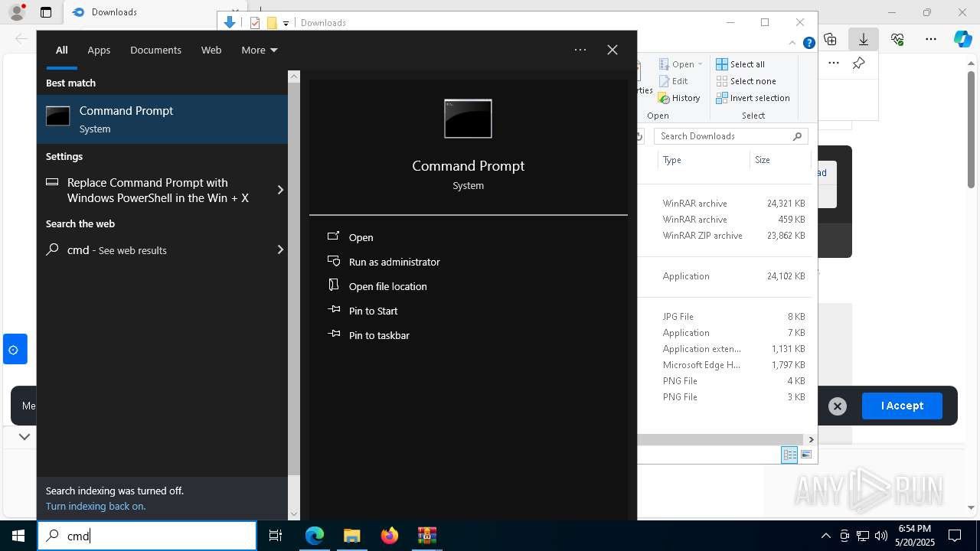Viewport: 980px width, 551px height.
Task: Launch Firefox from taskbar
Action: coord(390,536)
